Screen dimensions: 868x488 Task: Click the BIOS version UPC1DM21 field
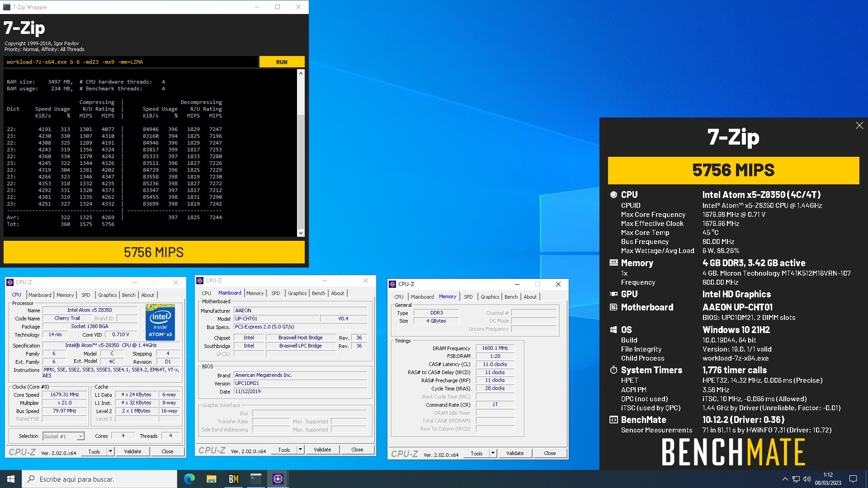pos(301,383)
